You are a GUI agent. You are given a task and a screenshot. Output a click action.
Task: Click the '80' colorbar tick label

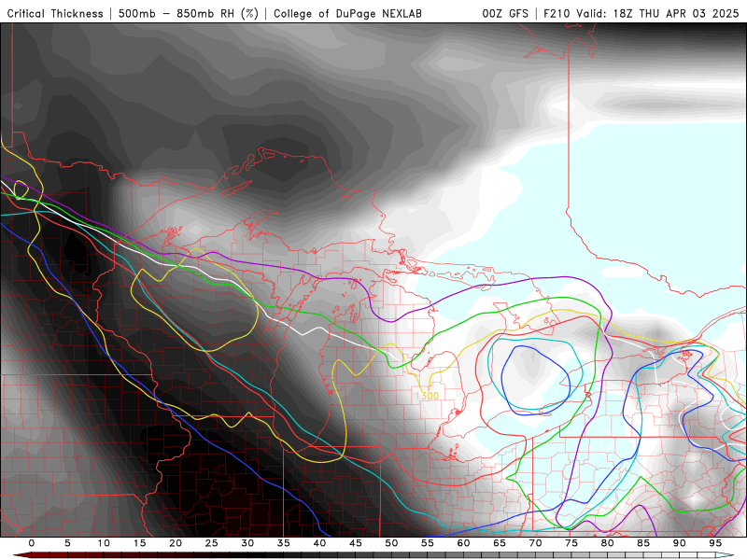pos(607,543)
